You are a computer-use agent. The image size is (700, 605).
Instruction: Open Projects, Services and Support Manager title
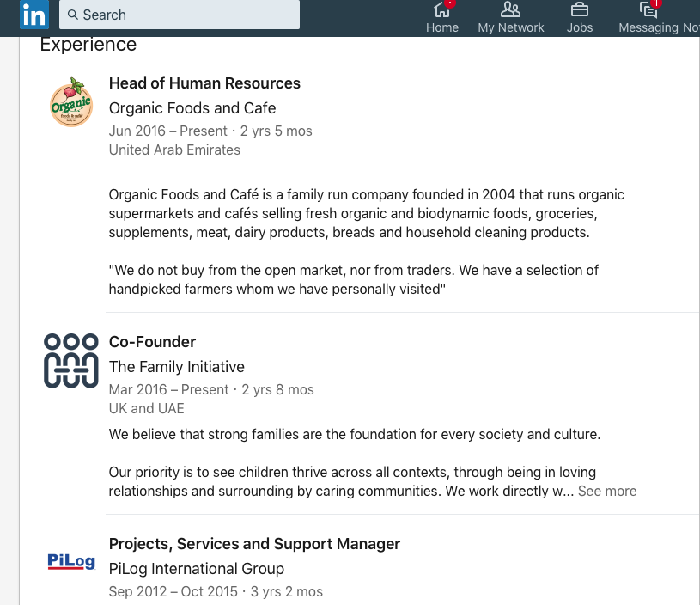(254, 544)
